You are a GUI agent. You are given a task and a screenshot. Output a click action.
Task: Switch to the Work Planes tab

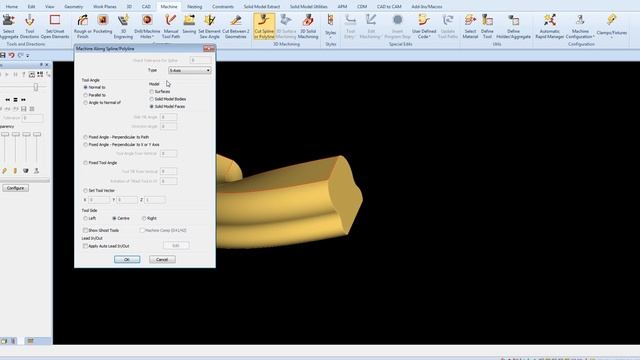pos(104,7)
